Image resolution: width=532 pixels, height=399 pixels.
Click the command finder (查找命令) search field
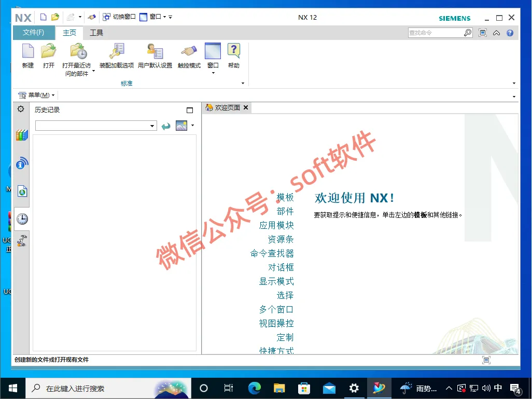[x=436, y=33]
